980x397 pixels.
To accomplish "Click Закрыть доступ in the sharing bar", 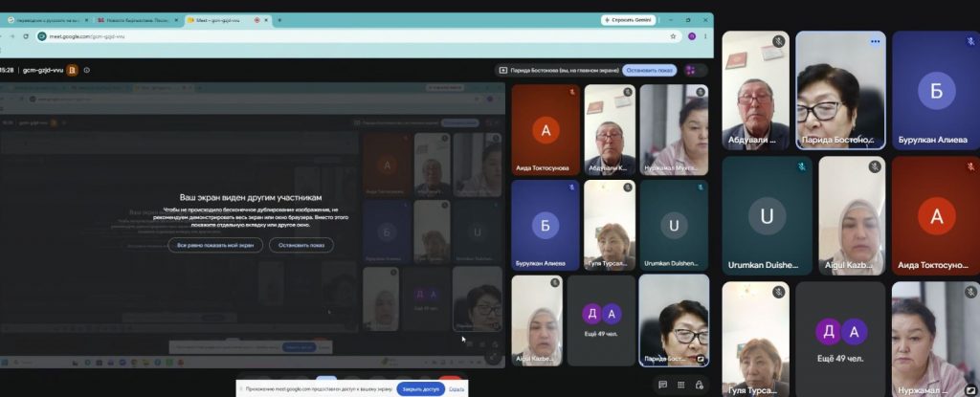I will pos(421,389).
